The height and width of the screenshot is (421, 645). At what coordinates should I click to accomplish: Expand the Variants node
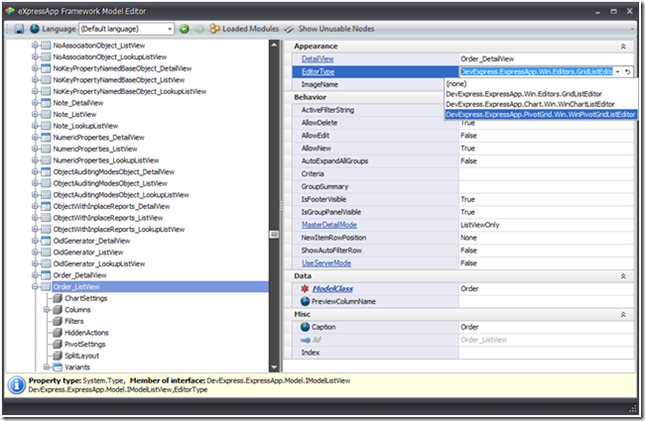pyautogui.click(x=46, y=367)
